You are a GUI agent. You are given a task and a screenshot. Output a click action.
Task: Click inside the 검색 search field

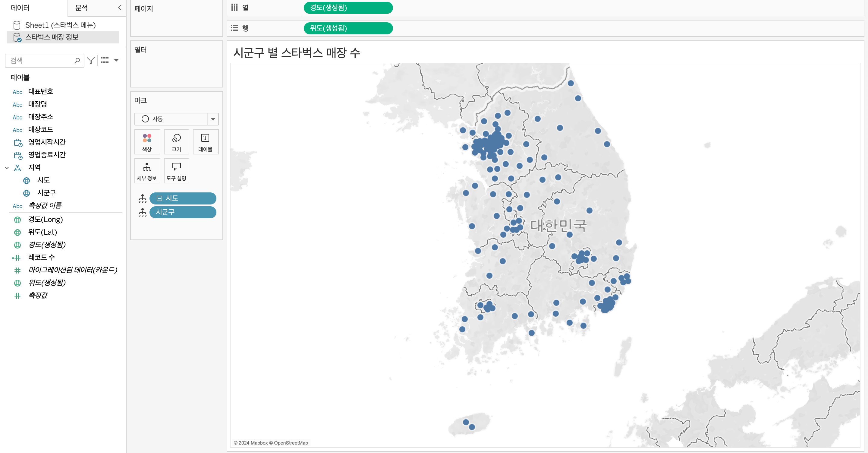pyautogui.click(x=40, y=60)
